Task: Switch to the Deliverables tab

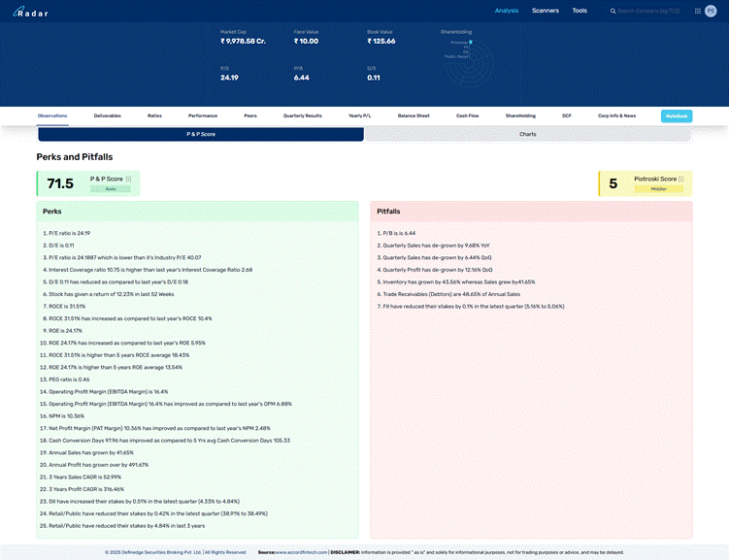Action: pyautogui.click(x=108, y=115)
